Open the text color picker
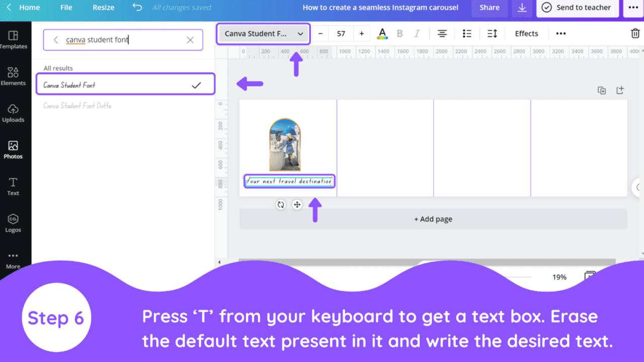The height and width of the screenshot is (362, 644). pyautogui.click(x=382, y=34)
